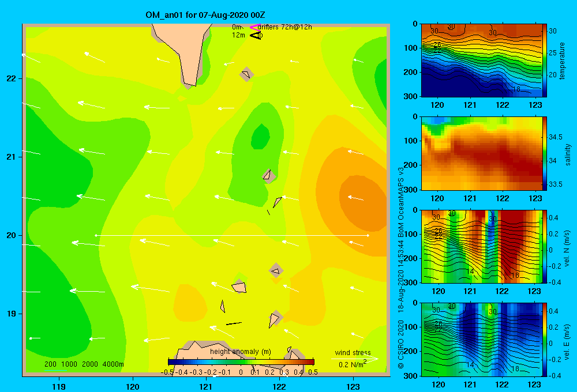This screenshot has height=392, width=577.
Task: Click the salinity color bar
Action: point(545,153)
